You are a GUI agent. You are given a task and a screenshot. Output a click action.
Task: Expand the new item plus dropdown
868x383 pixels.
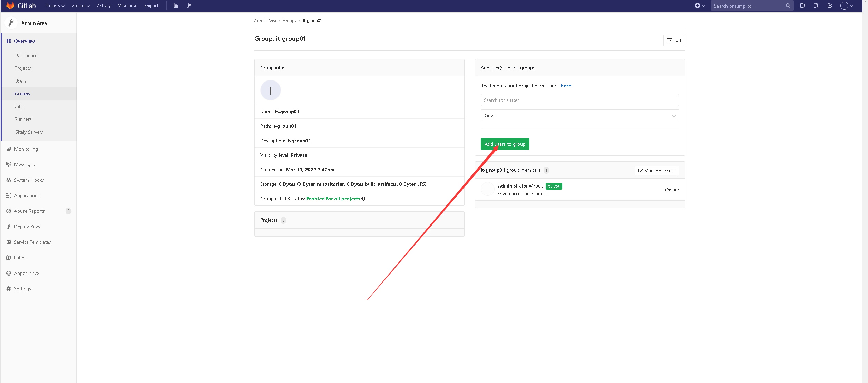coord(700,6)
